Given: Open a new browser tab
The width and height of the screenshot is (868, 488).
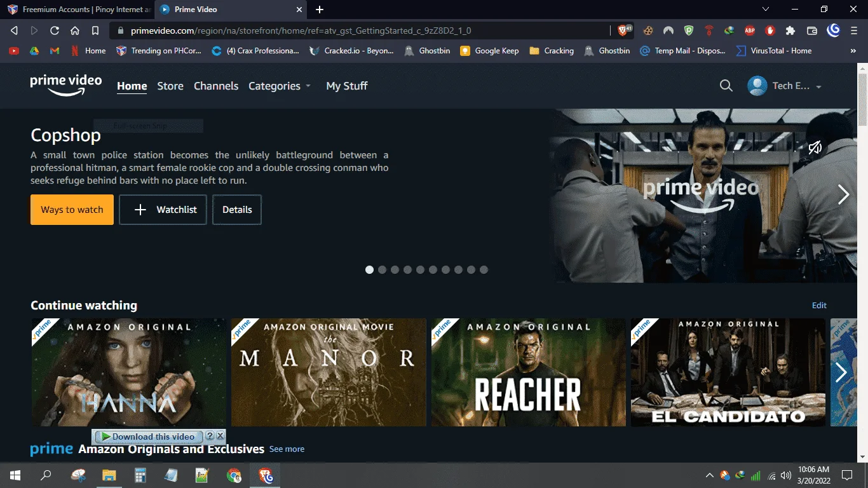Looking at the screenshot, I should coord(320,10).
